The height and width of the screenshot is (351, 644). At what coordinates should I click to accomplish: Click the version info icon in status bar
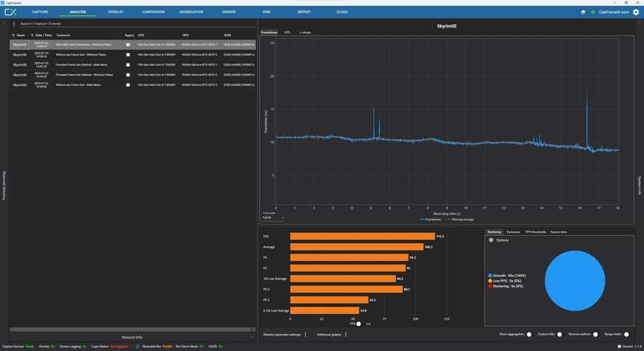[619, 346]
